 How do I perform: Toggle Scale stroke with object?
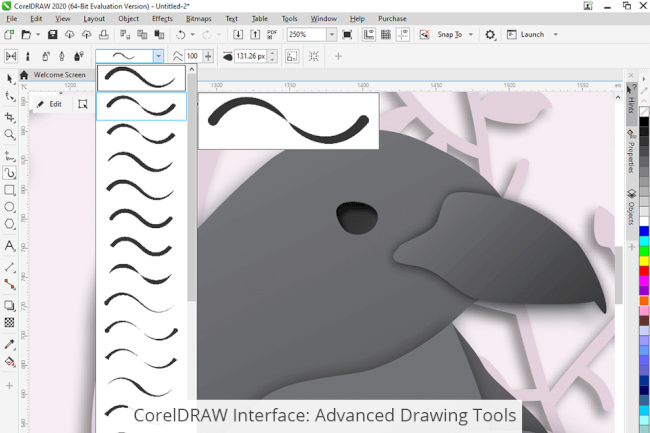point(292,56)
